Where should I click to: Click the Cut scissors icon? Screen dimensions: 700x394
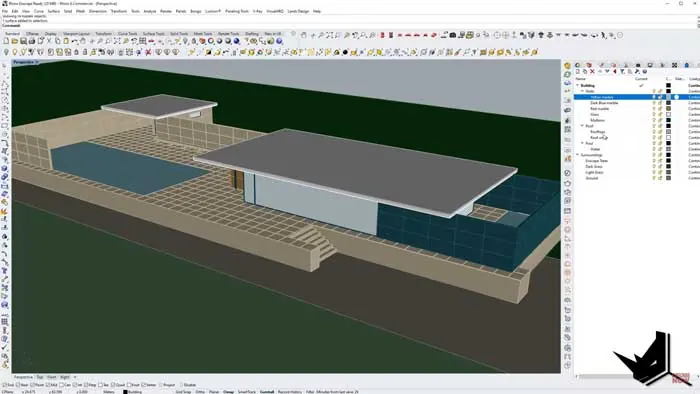pos(49,41)
